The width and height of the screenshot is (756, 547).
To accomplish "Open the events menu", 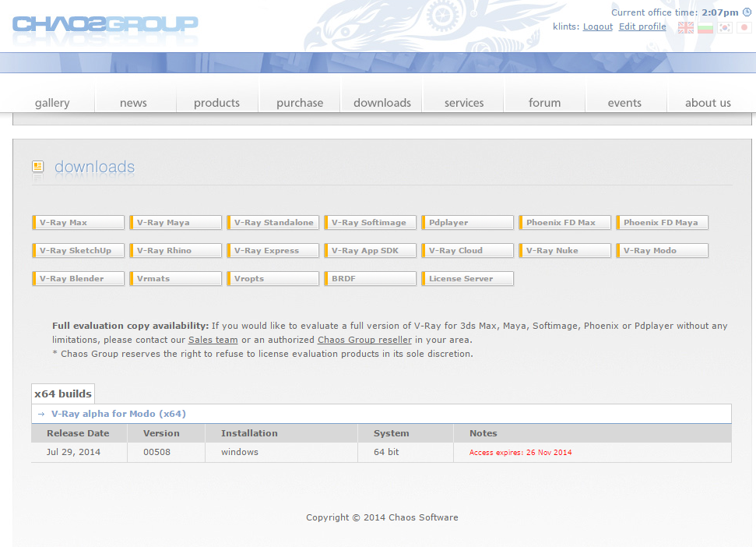I will tap(624, 103).
